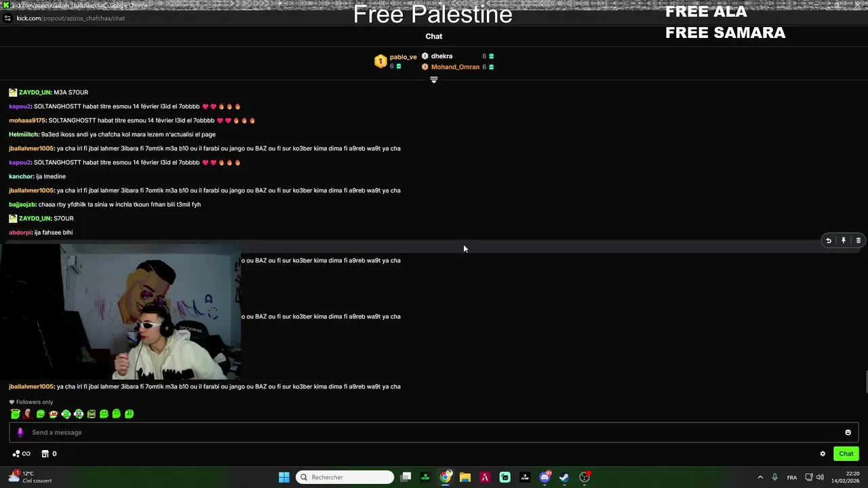
Task: Open File Explorer from the taskbar
Action: tap(465, 477)
